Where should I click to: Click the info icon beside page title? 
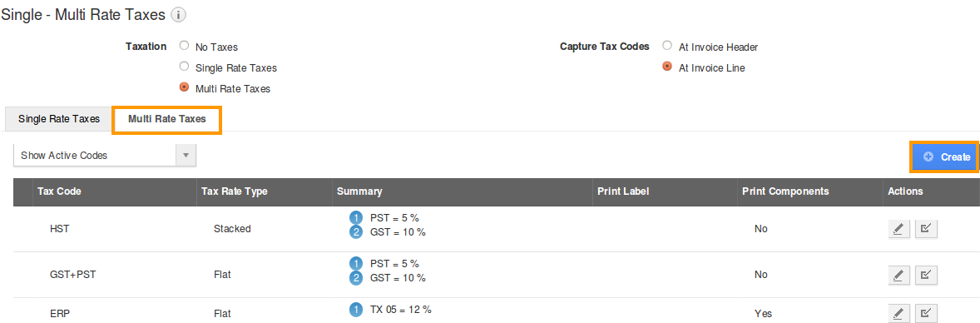coord(178,15)
